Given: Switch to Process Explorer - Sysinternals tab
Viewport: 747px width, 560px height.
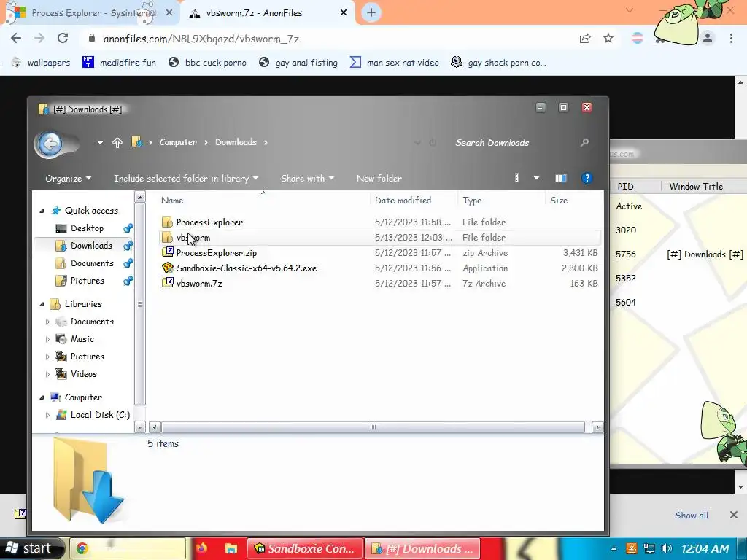Looking at the screenshot, I should point(93,13).
